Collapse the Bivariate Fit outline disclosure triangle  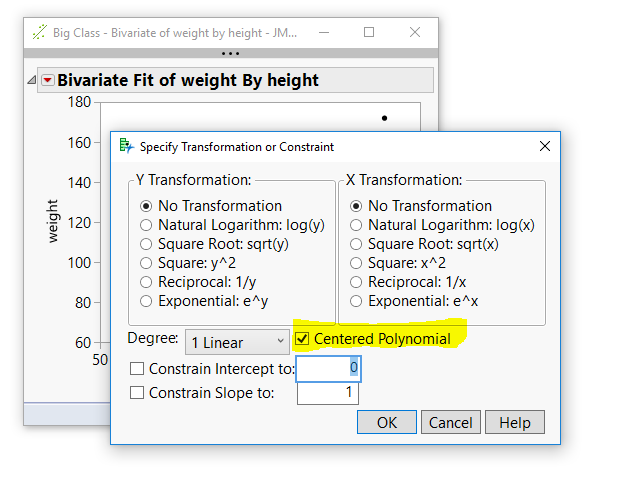[32, 80]
